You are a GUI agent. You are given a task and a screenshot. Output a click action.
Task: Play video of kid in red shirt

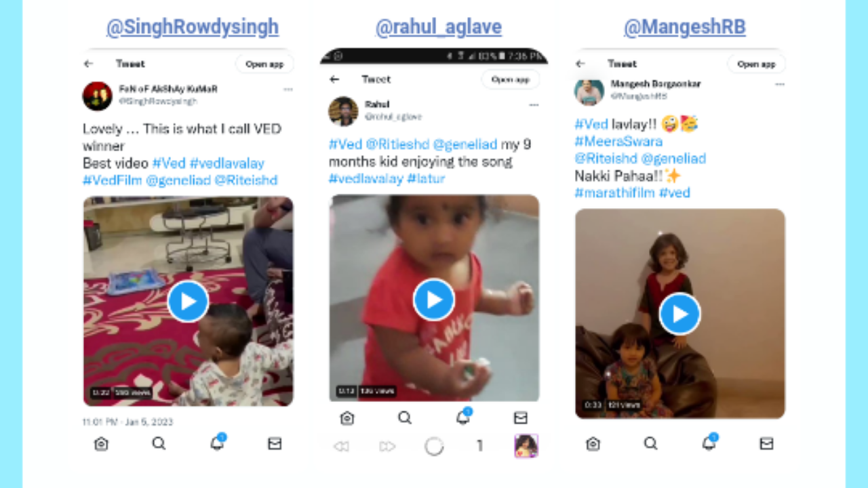tap(434, 300)
